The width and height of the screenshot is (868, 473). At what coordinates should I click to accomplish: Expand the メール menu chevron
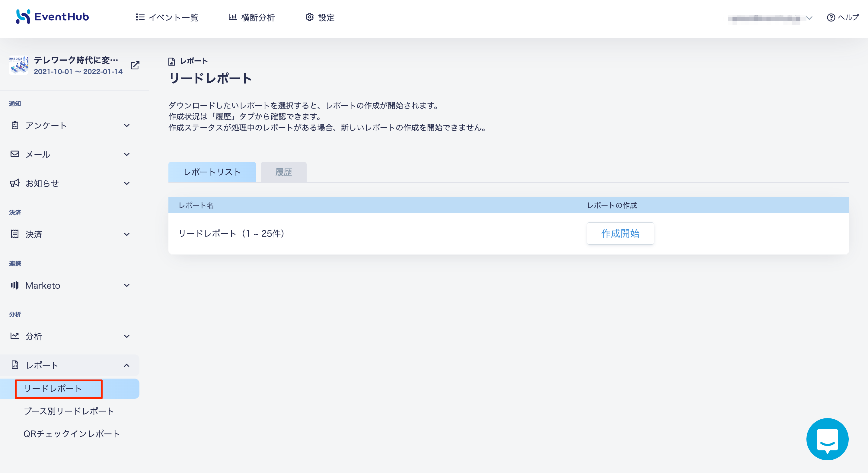(127, 154)
